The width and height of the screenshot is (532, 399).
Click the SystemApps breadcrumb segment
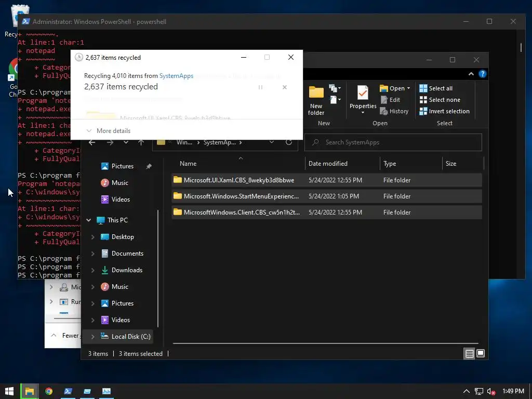[x=220, y=142]
